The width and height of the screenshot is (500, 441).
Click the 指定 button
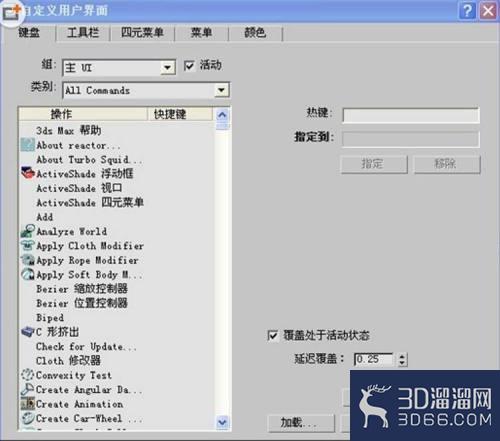click(x=374, y=164)
